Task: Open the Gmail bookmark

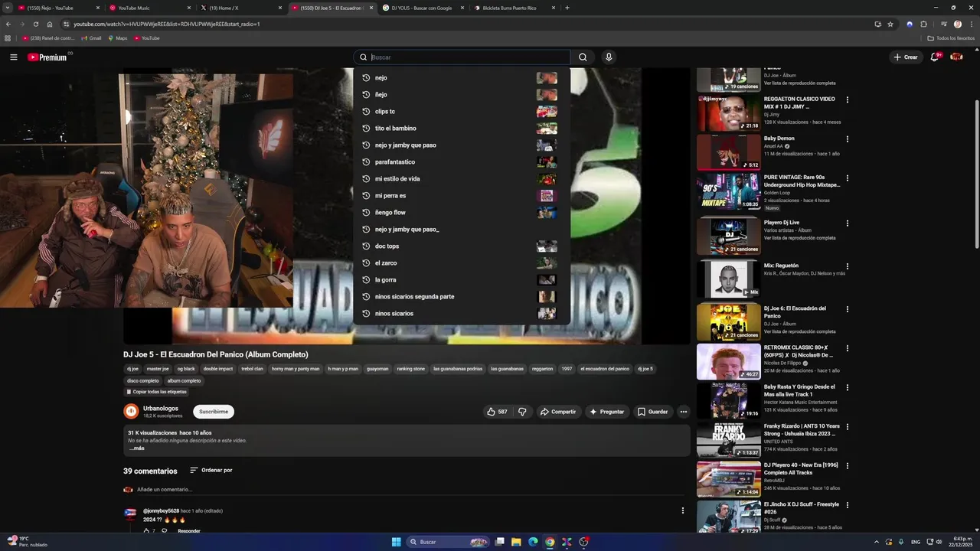Action: coord(91,38)
